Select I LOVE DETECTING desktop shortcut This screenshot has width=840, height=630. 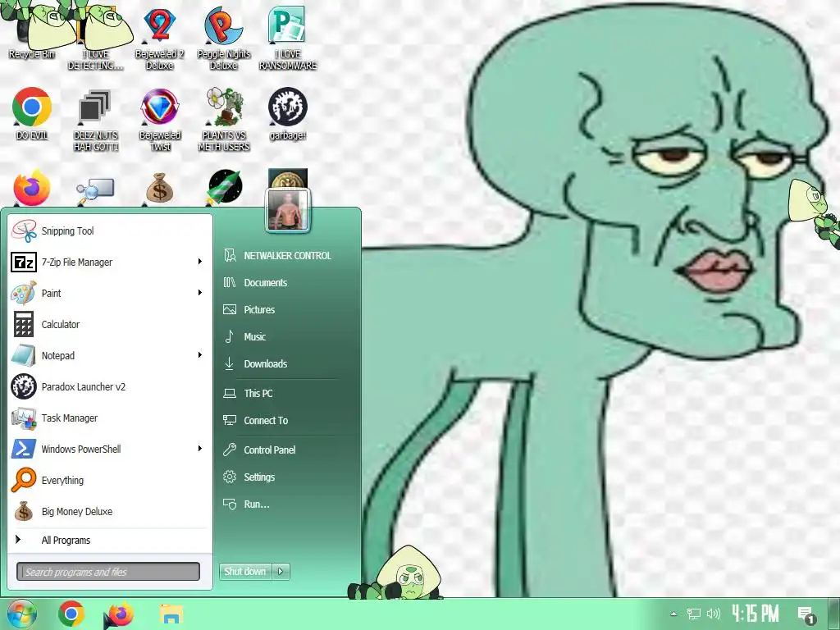(x=96, y=38)
